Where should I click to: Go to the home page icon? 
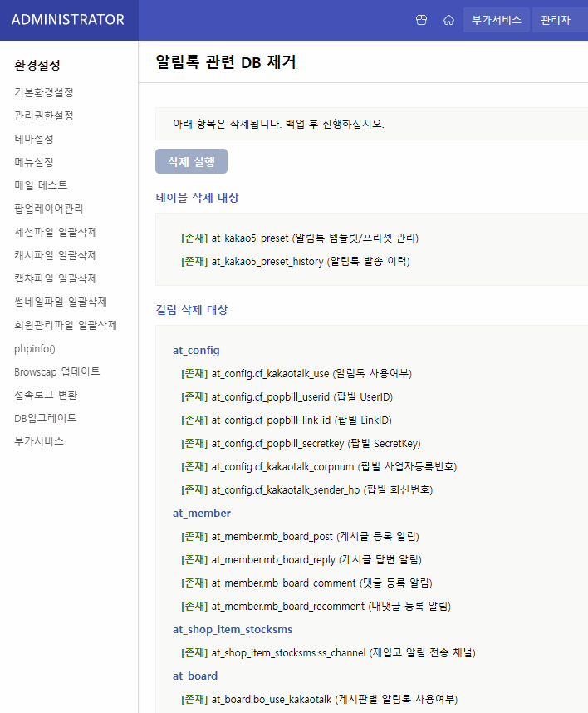[448, 20]
